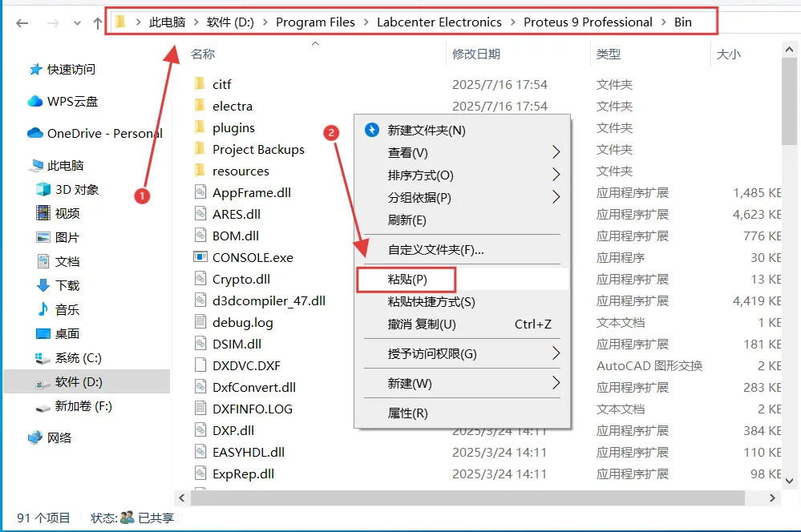Open 桌面 desktop icon in sidebar
801x532 pixels.
tap(43, 333)
